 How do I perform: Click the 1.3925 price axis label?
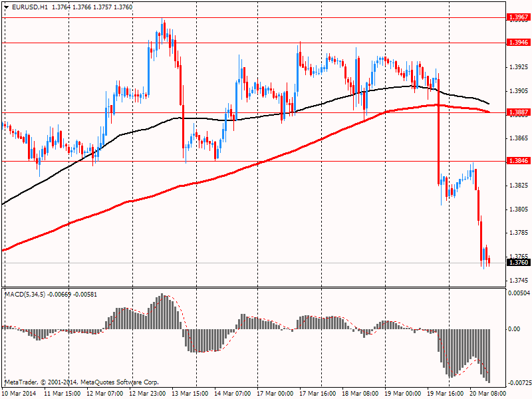519,67
